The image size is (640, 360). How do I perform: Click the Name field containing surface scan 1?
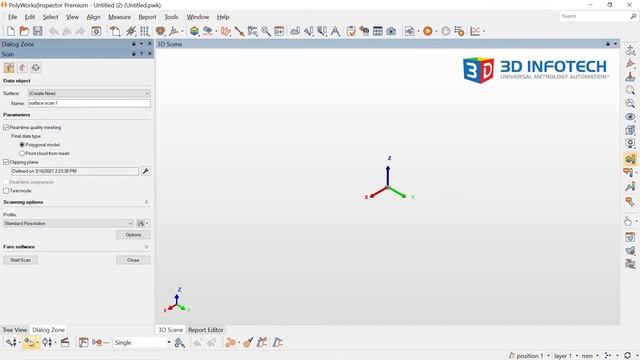tap(89, 103)
